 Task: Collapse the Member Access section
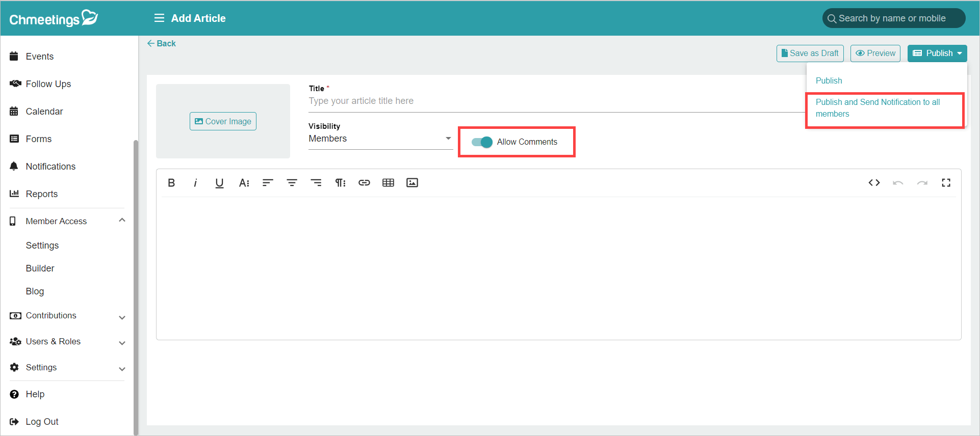tap(122, 220)
